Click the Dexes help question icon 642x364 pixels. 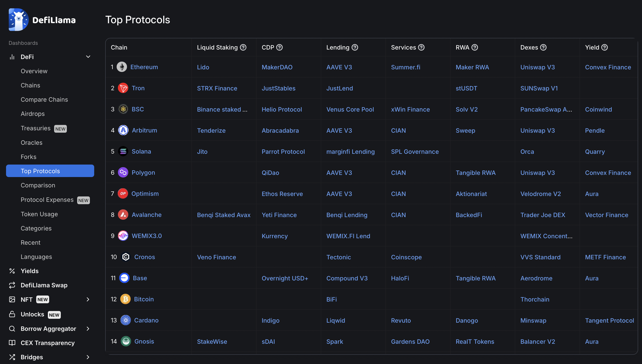[x=543, y=47]
